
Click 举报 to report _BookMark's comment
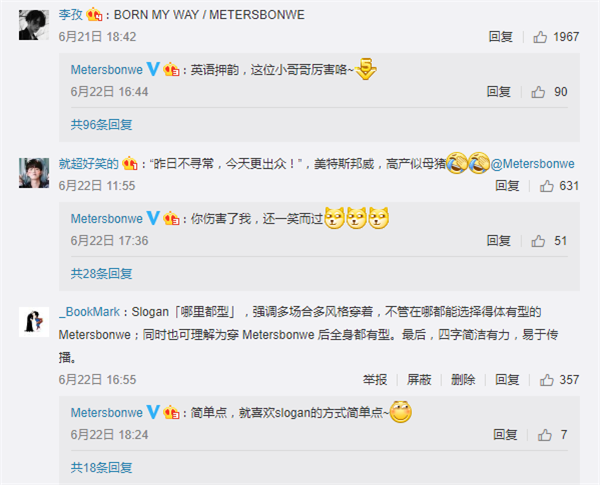coord(375,380)
